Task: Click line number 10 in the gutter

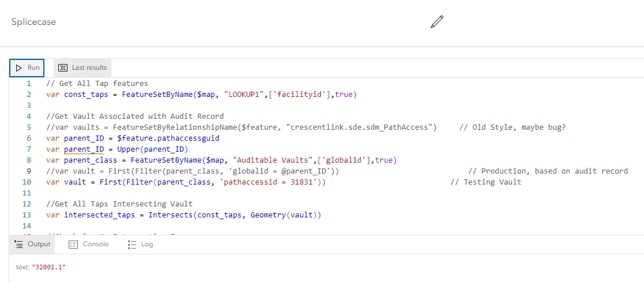Action: tap(27, 182)
